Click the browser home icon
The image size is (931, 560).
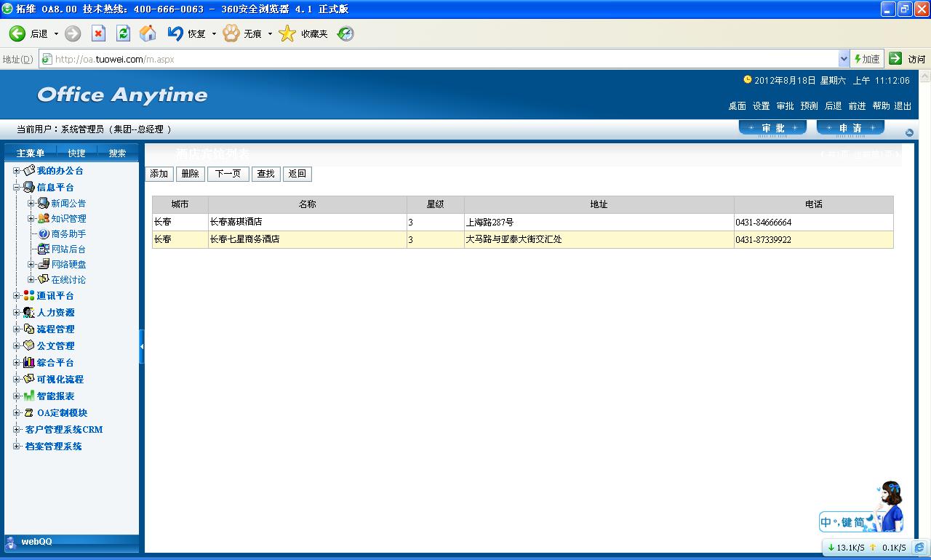pyautogui.click(x=148, y=33)
